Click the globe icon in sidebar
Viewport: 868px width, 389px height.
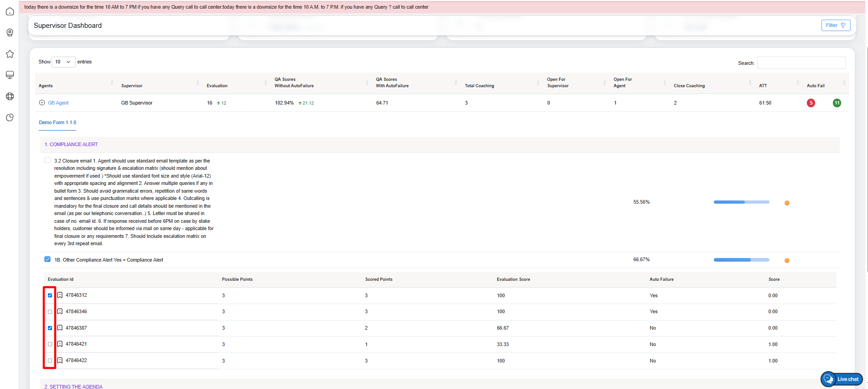[x=10, y=96]
